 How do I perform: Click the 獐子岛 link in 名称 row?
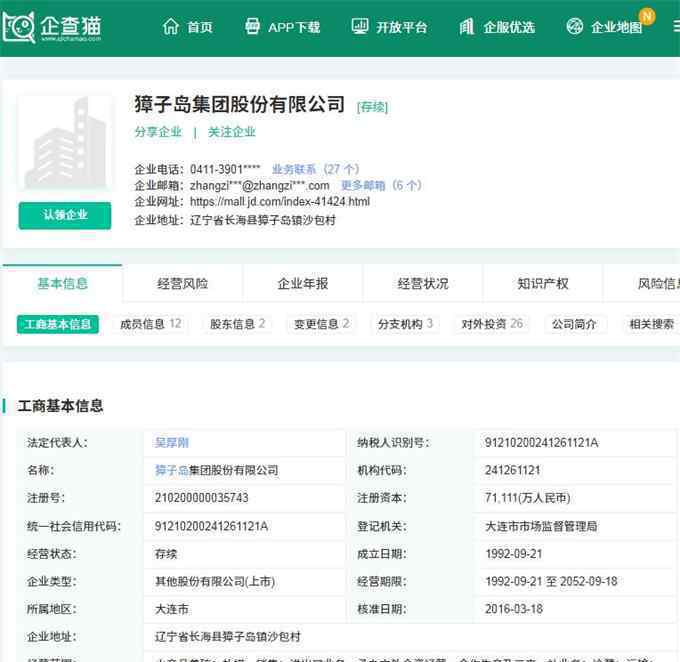(172, 470)
